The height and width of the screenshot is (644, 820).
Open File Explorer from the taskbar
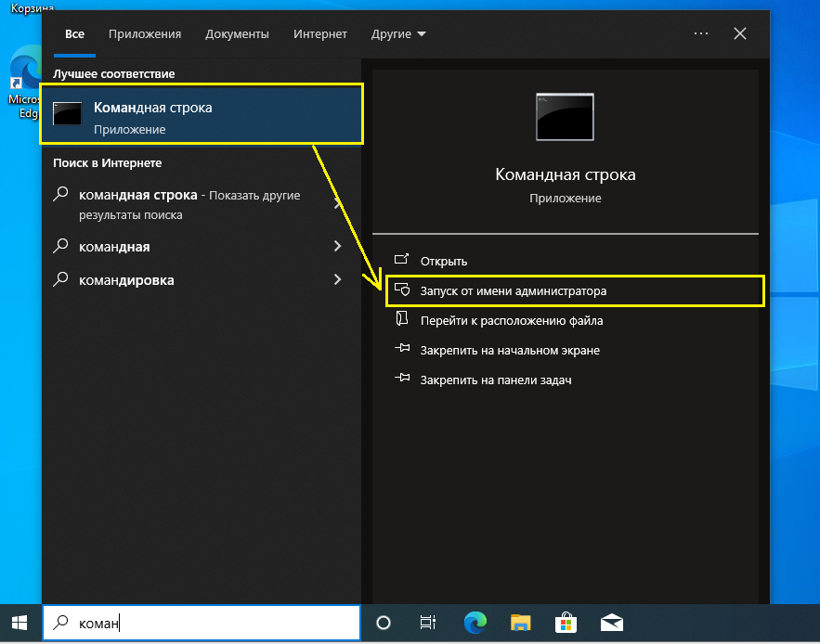tap(520, 623)
